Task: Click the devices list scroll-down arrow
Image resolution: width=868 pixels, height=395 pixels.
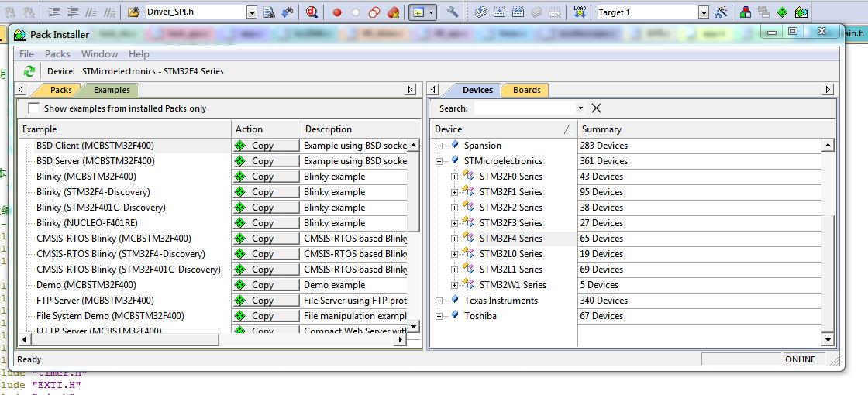Action: (828, 340)
